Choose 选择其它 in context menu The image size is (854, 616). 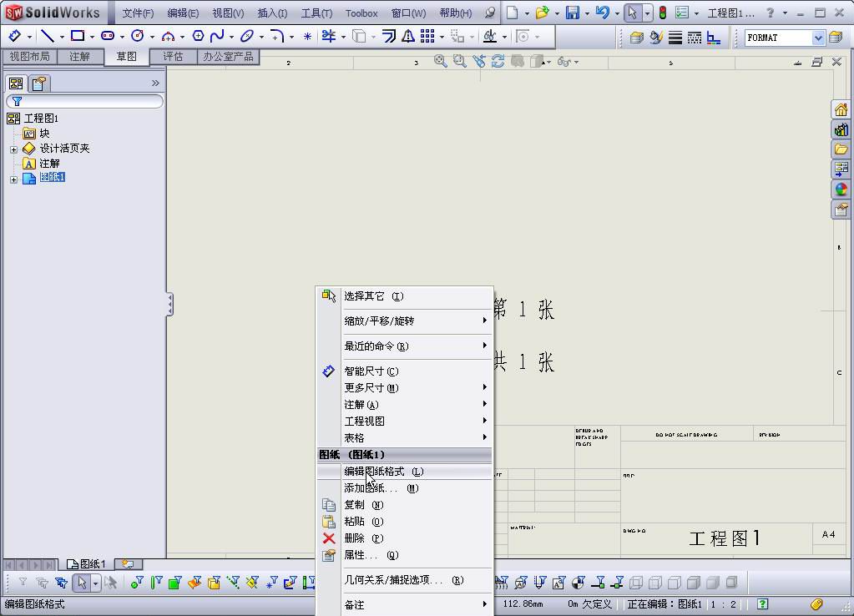[x=405, y=295]
